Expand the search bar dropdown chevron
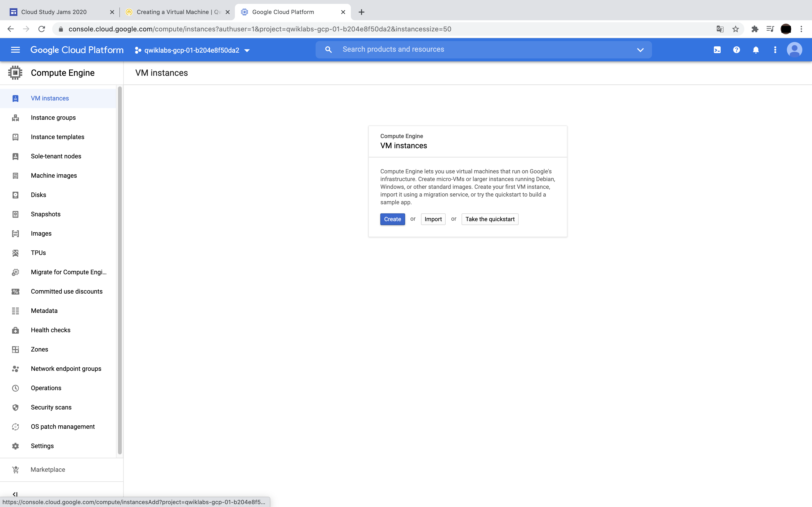 (640, 50)
